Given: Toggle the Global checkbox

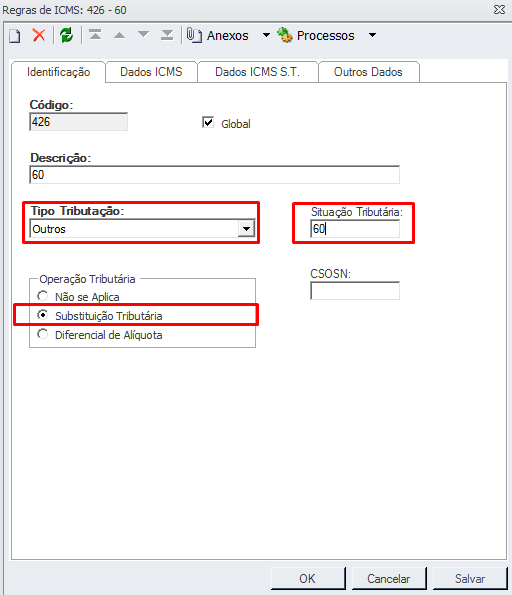Looking at the screenshot, I should coord(208,123).
